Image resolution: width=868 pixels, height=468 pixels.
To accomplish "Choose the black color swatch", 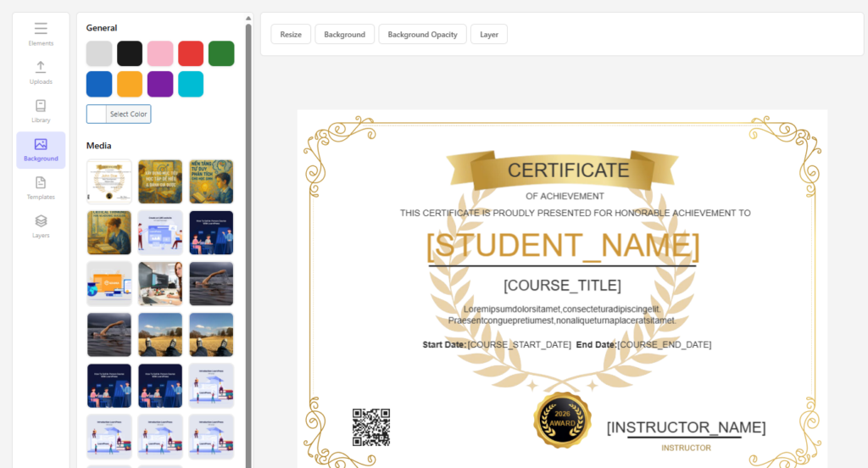I will pos(130,53).
